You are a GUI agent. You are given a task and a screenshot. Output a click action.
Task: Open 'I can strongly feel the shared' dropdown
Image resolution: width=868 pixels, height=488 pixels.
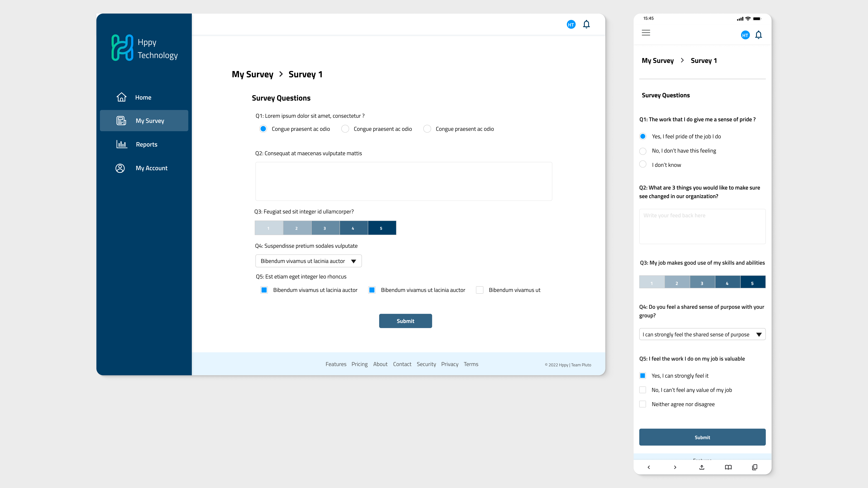click(x=702, y=334)
